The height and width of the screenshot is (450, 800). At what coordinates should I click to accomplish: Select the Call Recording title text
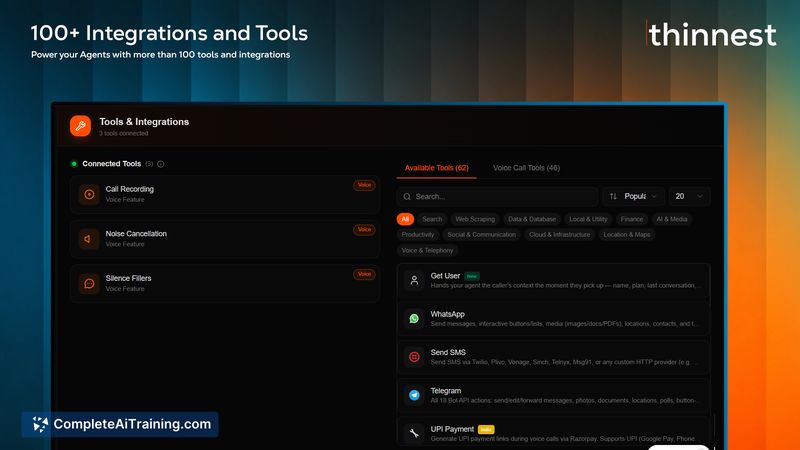pyautogui.click(x=130, y=189)
